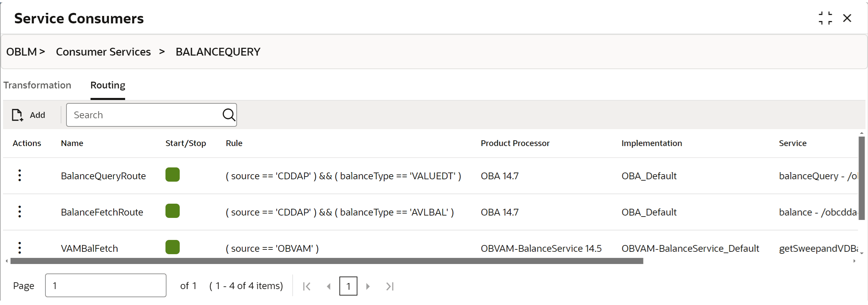Click the Add route document icon
868x305 pixels.
[x=17, y=115]
